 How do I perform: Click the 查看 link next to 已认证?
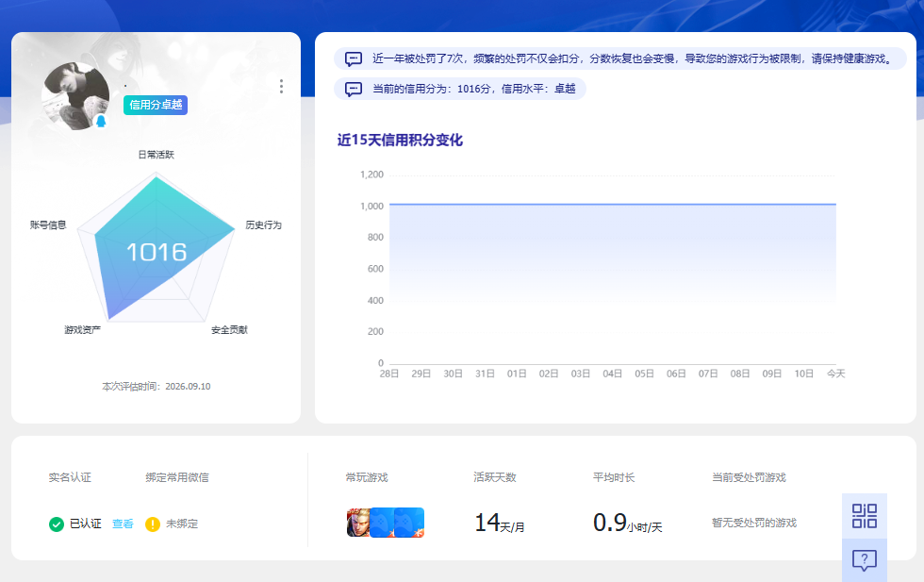123,524
